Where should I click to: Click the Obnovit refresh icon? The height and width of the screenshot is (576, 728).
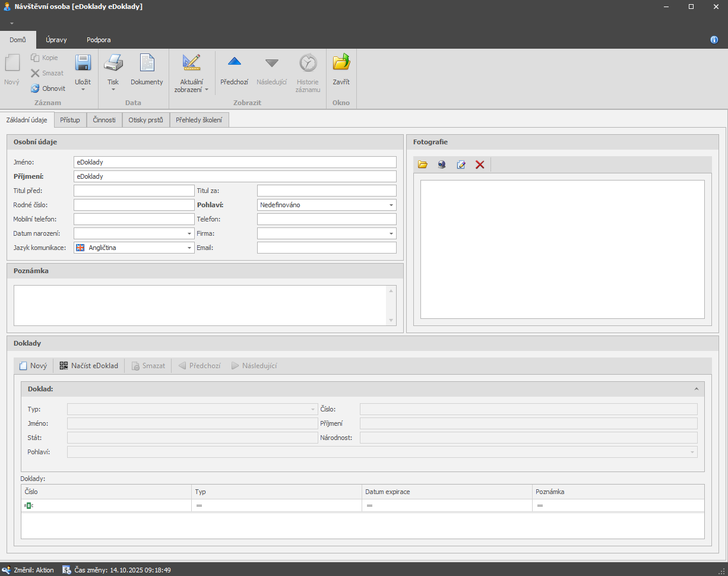click(x=35, y=88)
